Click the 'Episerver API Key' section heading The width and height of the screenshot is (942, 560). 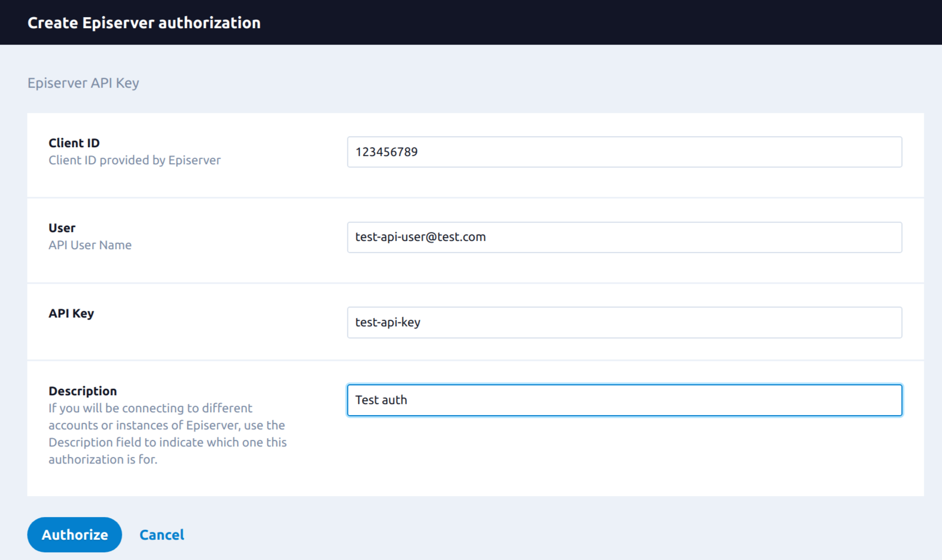pos(83,83)
